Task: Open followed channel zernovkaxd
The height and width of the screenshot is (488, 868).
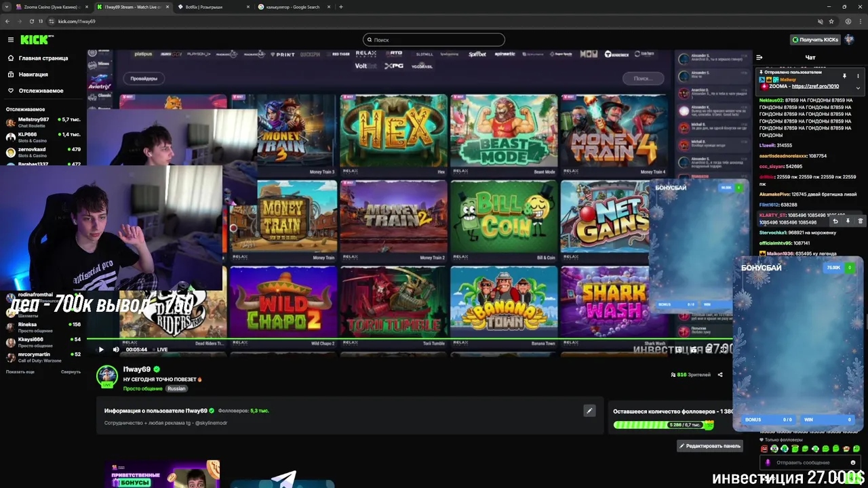Action: pos(43,152)
